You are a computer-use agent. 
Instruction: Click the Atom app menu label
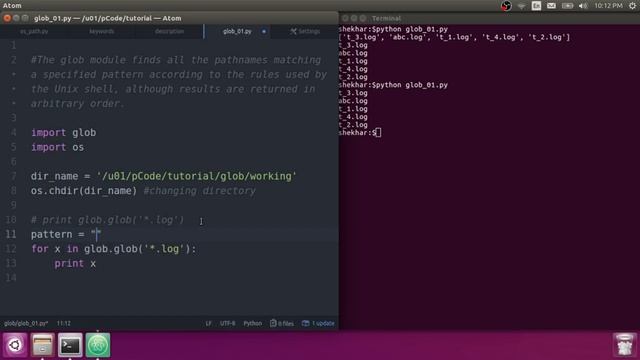point(12,5)
